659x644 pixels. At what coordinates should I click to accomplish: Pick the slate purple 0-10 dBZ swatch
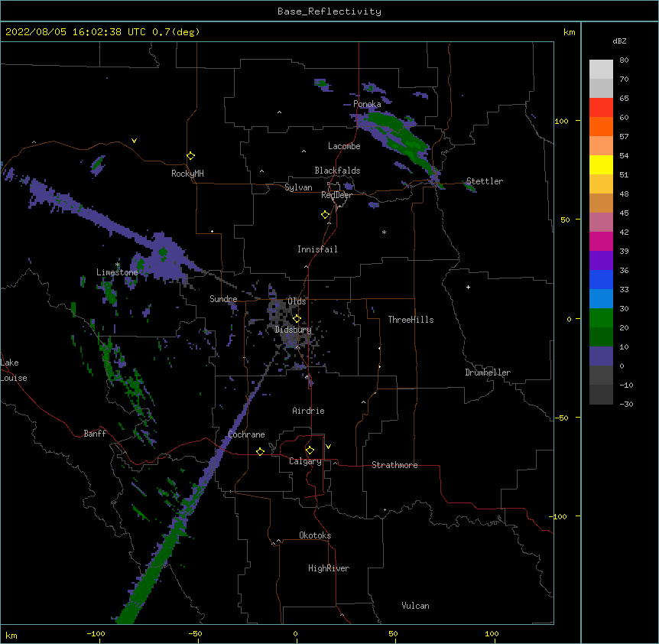click(x=601, y=356)
